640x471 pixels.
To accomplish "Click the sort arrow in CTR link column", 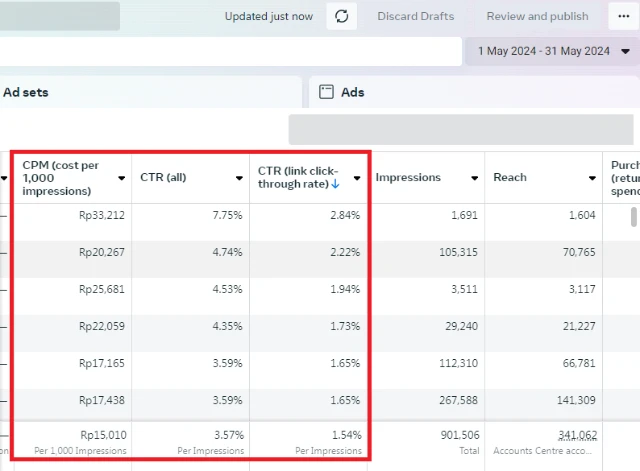I will (x=335, y=184).
